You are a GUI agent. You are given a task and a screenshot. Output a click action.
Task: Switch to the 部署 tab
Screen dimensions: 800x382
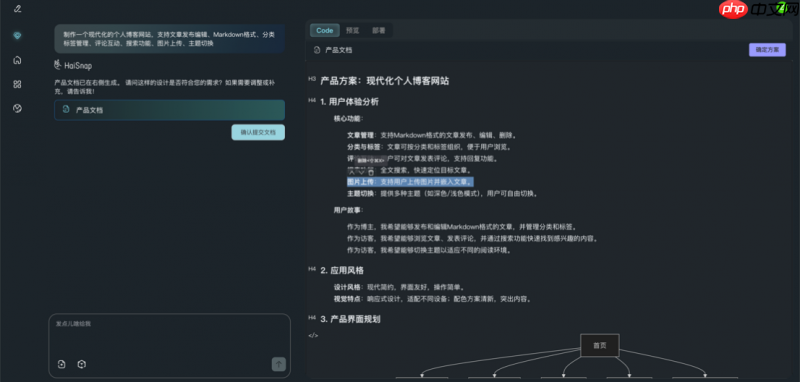click(379, 31)
